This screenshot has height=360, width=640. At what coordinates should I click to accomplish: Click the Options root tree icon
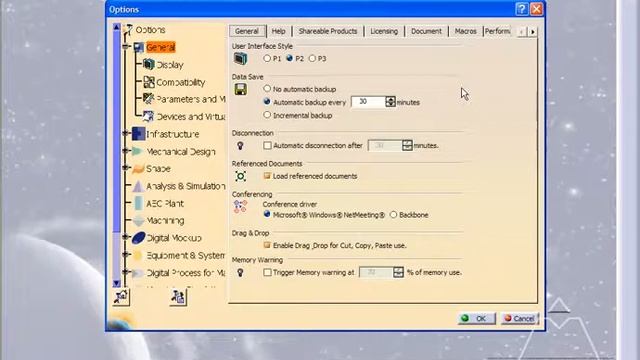pos(128,30)
